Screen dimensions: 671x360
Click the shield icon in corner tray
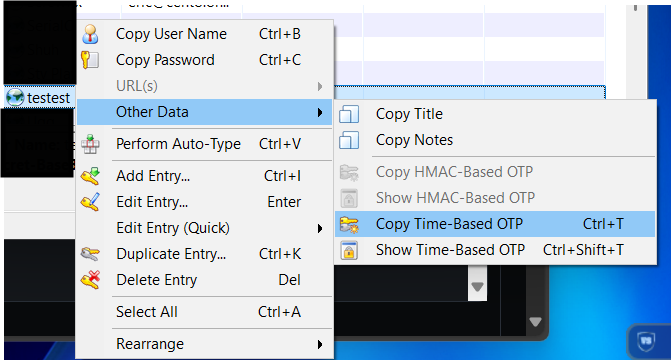pos(646,341)
